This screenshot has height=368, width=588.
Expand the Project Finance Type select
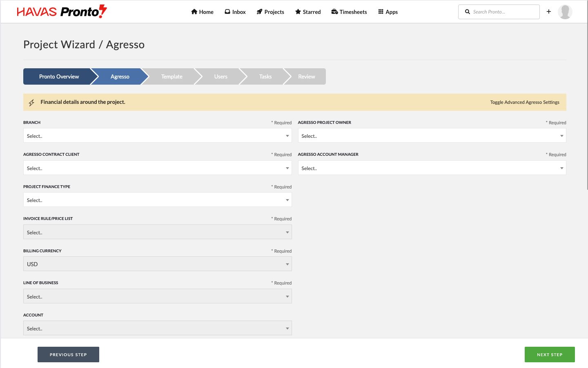coord(157,200)
